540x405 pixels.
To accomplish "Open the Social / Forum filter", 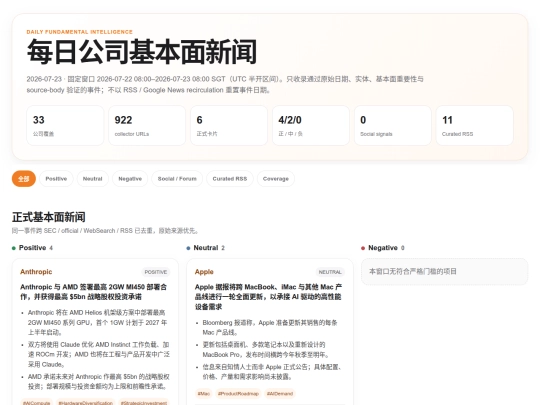I will (177, 179).
